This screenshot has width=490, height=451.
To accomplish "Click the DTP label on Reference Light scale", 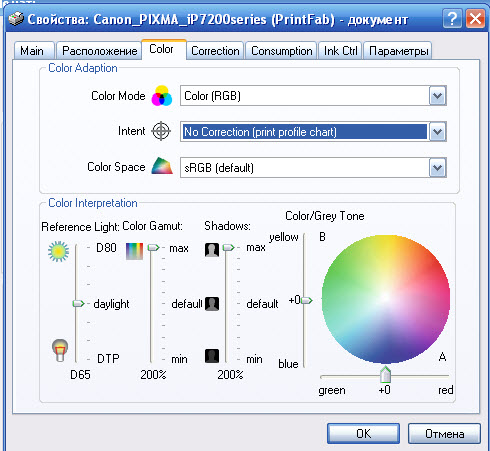I will coord(108,359).
